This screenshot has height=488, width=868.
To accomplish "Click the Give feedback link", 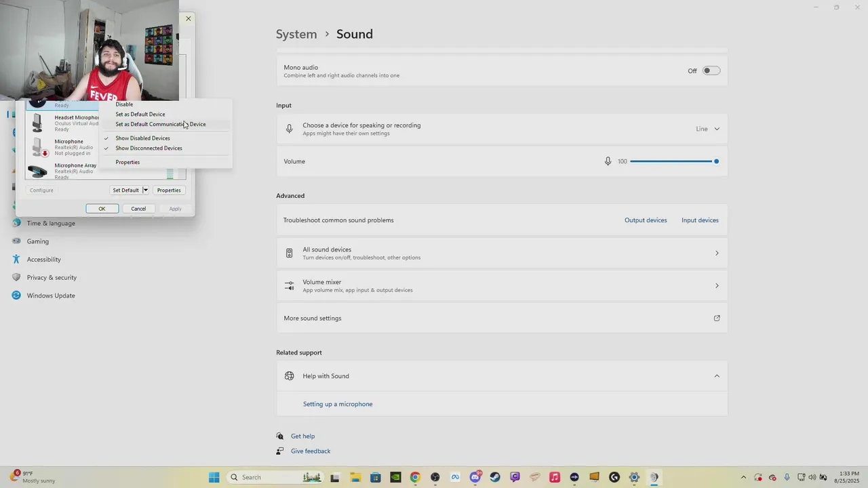I will click(311, 451).
